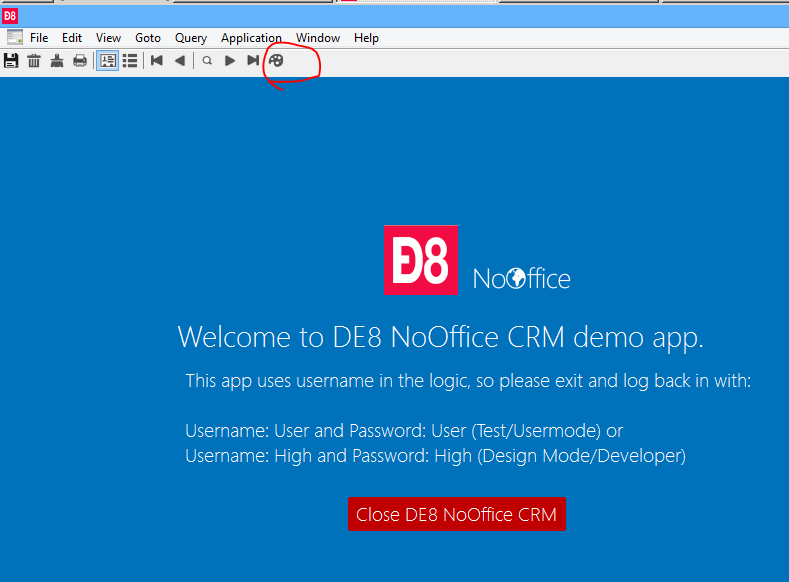Click the Delete record trash icon
Screen dimensions: 789x582
[x=34, y=61]
